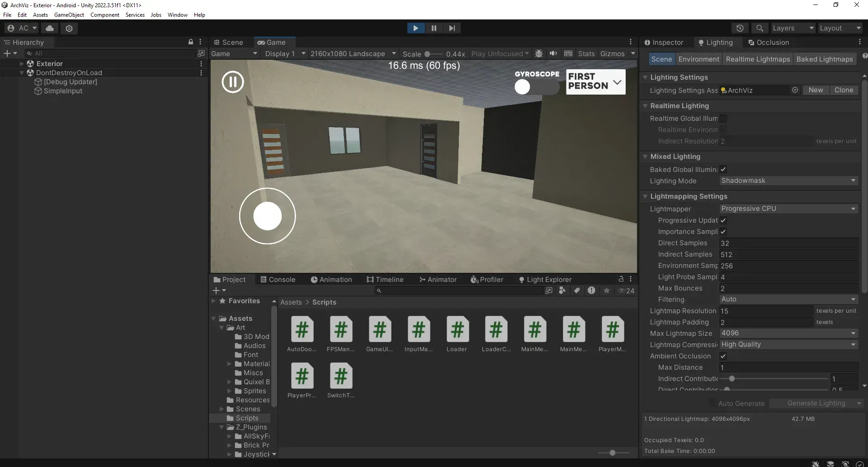Click the search by label tag icon
The width and height of the screenshot is (868, 467).
point(577,291)
